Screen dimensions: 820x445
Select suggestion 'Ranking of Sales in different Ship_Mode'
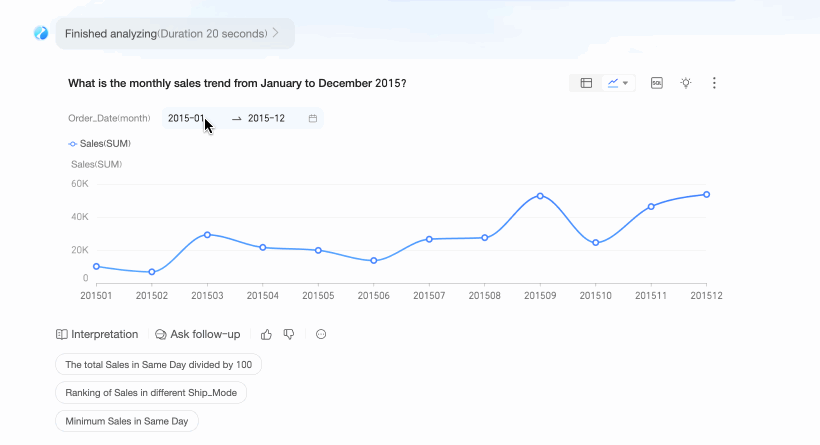click(151, 393)
